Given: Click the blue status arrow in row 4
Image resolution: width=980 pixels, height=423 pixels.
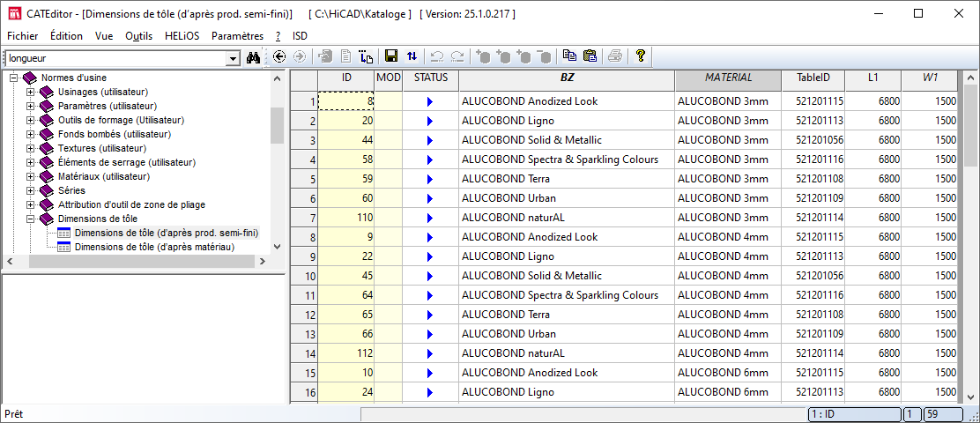Looking at the screenshot, I should [x=430, y=160].
